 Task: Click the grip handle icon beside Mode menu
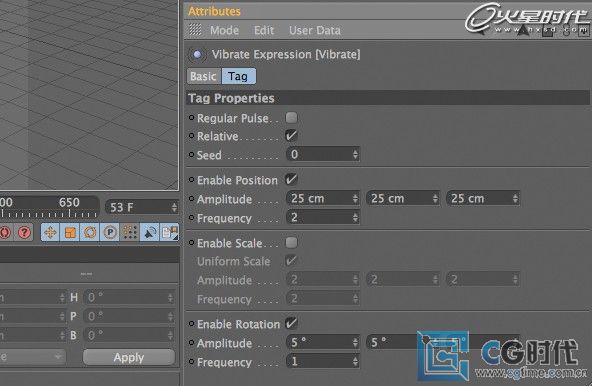pos(195,30)
